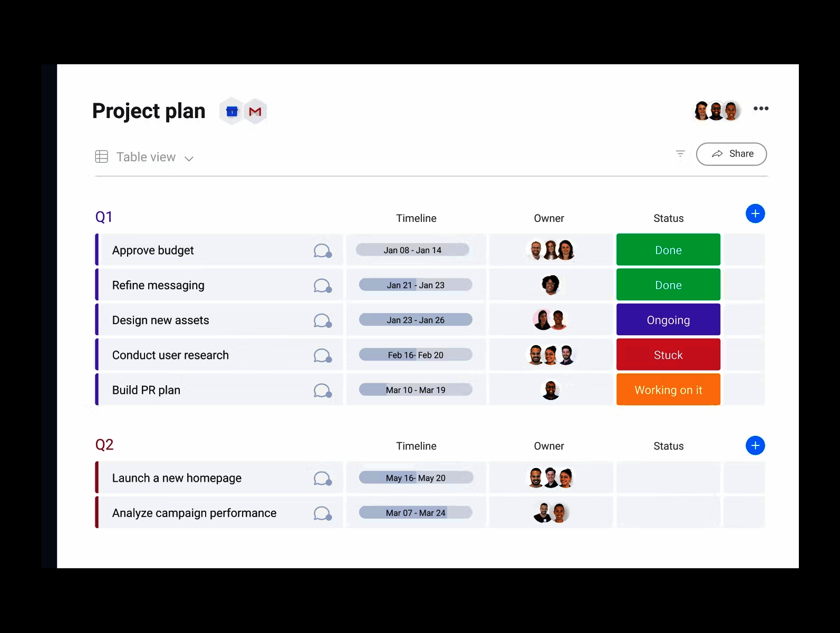Click the Feb 16 - Feb 20 timeline bar
The image size is (840, 633).
416,355
